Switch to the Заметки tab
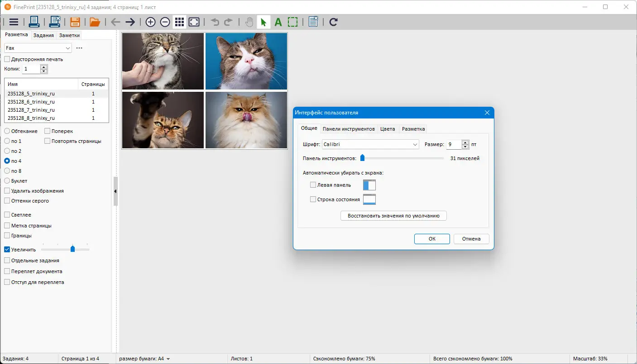Screen dimensions: 637x364 click(69, 35)
